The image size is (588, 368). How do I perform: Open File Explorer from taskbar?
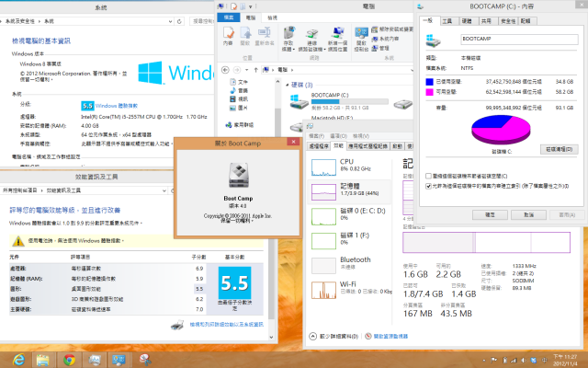point(43,360)
